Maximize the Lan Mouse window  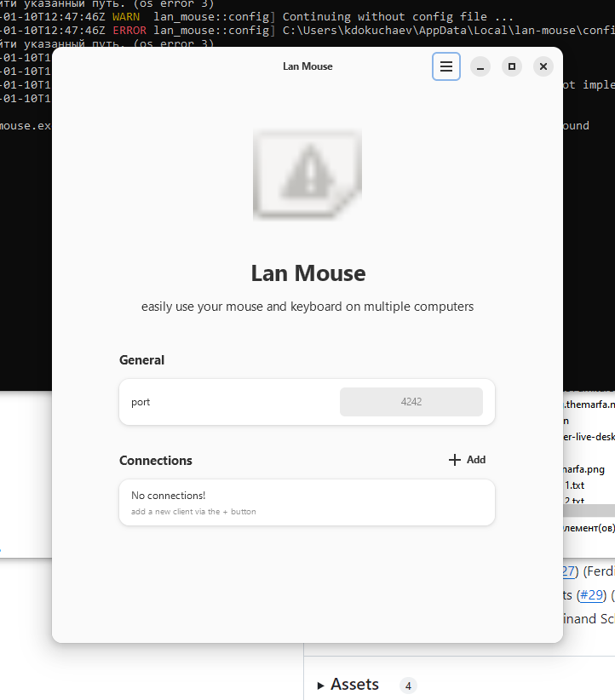coord(512,66)
